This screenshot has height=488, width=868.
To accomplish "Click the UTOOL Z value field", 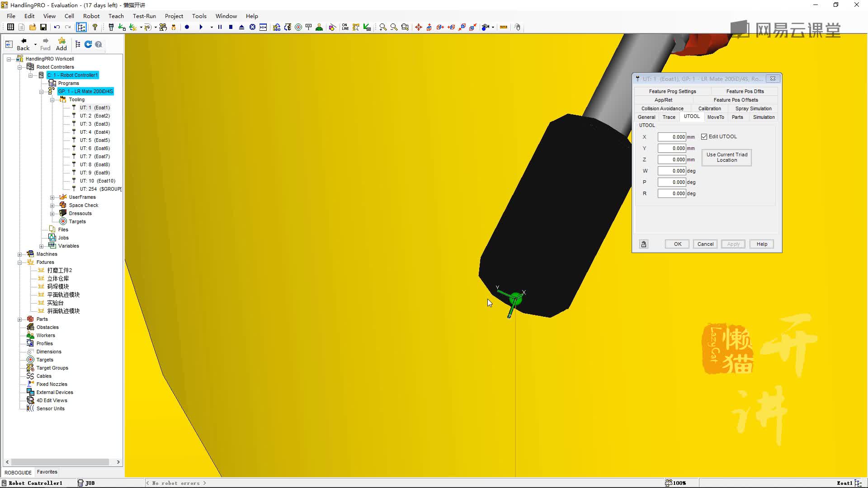I will (x=672, y=160).
